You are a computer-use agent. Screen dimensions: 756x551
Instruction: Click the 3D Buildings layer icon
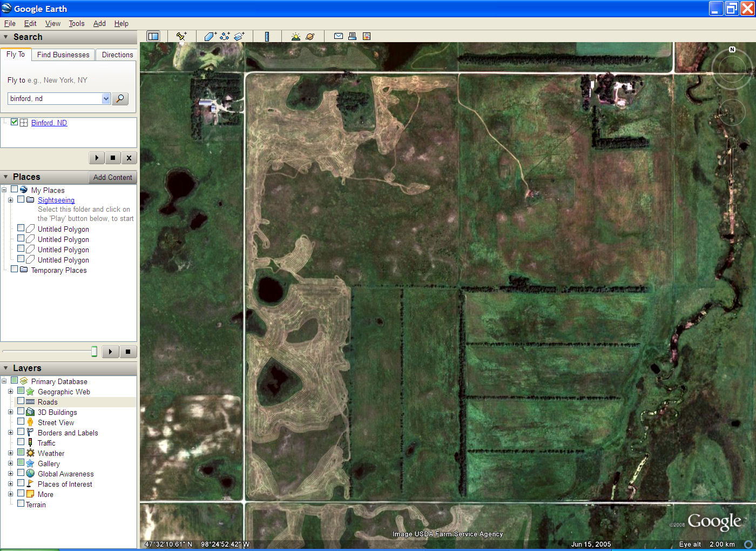pos(30,412)
